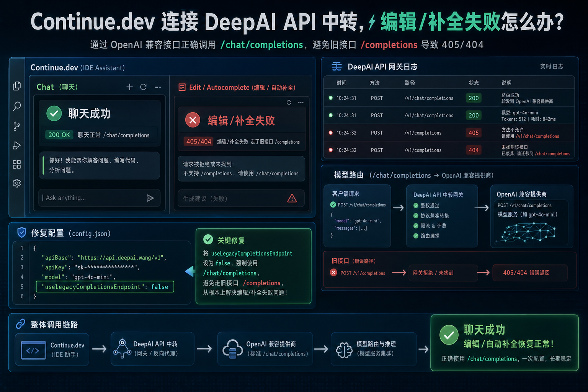Click the warning triangle beside 生成建议
The width and height of the screenshot is (588, 392).
coord(292,198)
